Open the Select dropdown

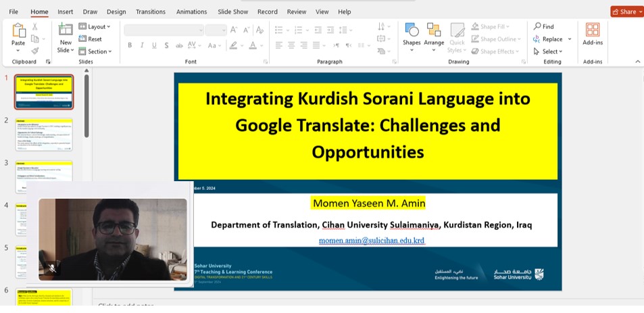[x=548, y=51]
